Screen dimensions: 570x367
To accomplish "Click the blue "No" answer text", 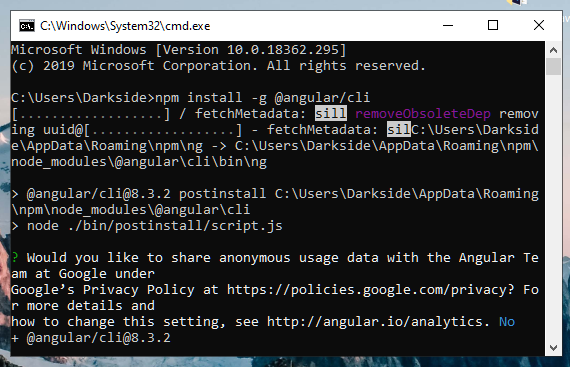I will click(507, 322).
